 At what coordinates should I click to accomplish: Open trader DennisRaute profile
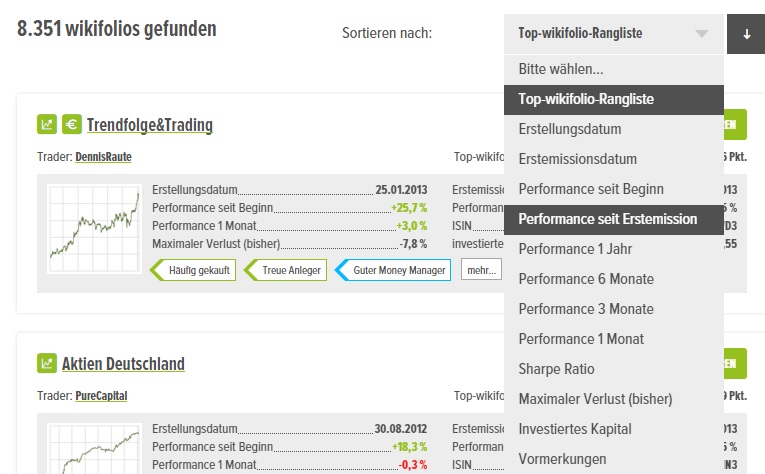click(103, 157)
